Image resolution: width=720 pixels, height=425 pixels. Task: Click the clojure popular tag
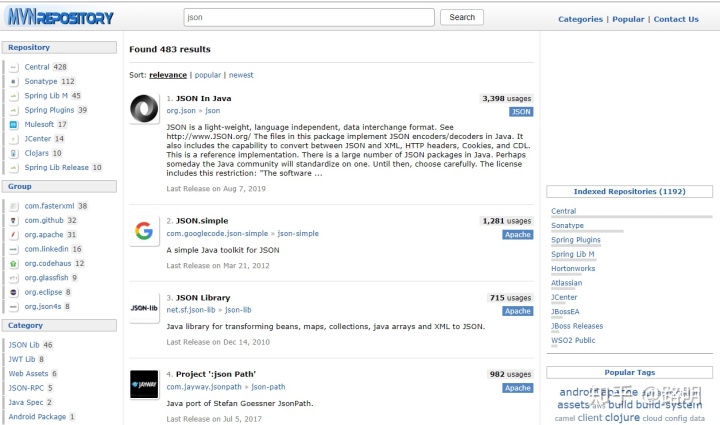pyautogui.click(x=622, y=417)
